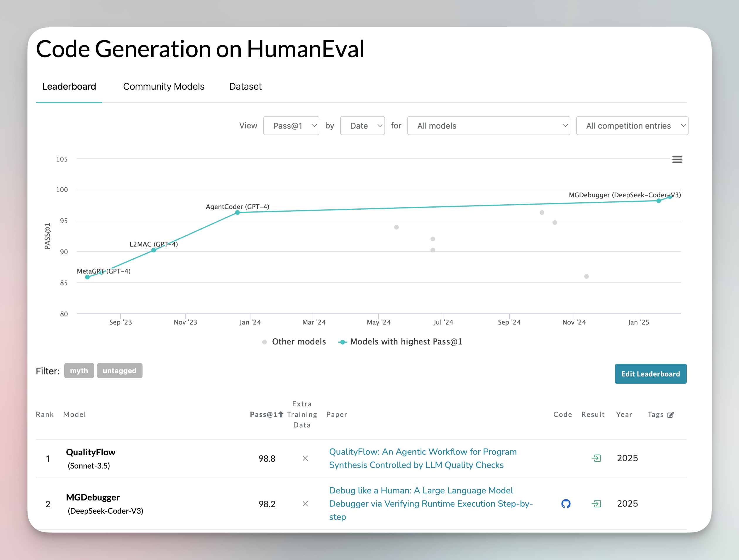Viewport: 739px width, 560px height.
Task: Enable the 'myth' filter tag
Action: [79, 371]
